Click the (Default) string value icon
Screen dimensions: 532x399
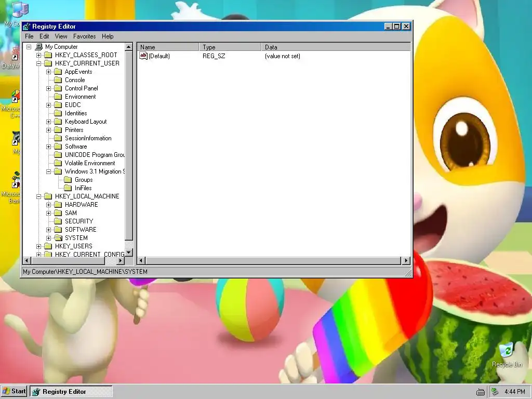tap(143, 56)
